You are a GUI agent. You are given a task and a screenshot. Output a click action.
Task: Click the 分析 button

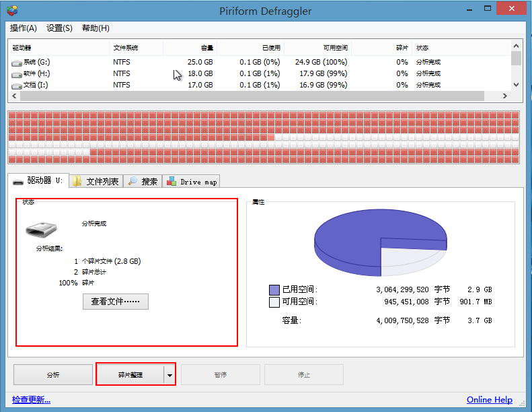pos(53,375)
